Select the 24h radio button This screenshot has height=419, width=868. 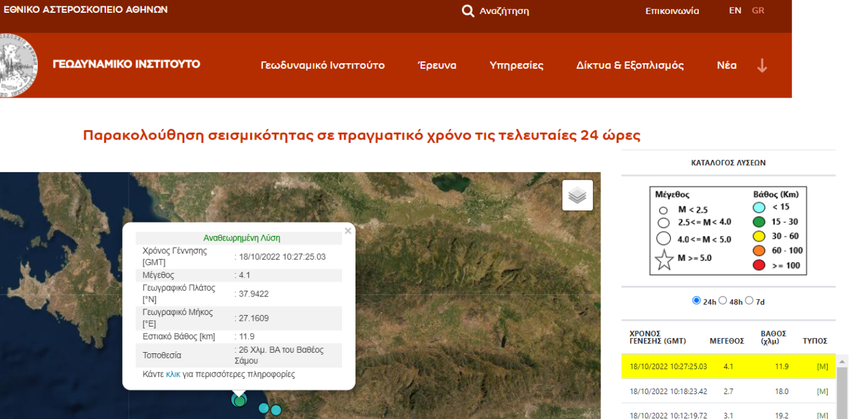click(696, 300)
